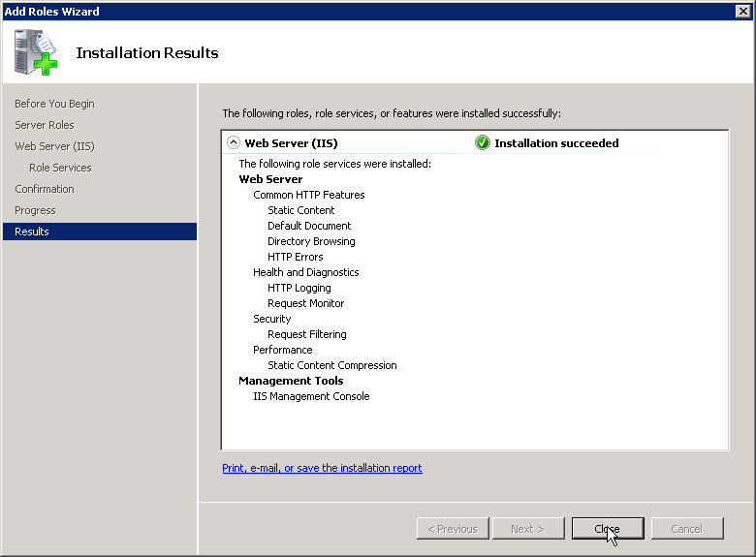The width and height of the screenshot is (756, 557).
Task: Click the Installation Results page title
Action: [147, 52]
